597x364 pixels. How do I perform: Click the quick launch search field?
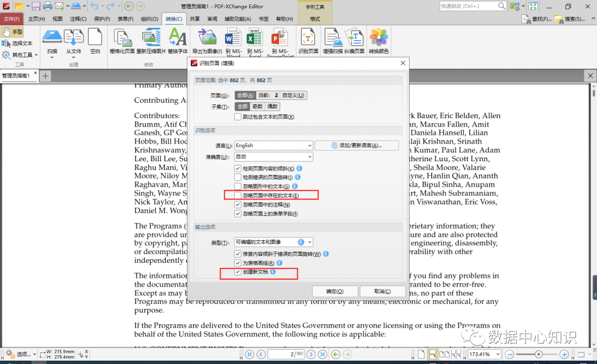click(473, 6)
